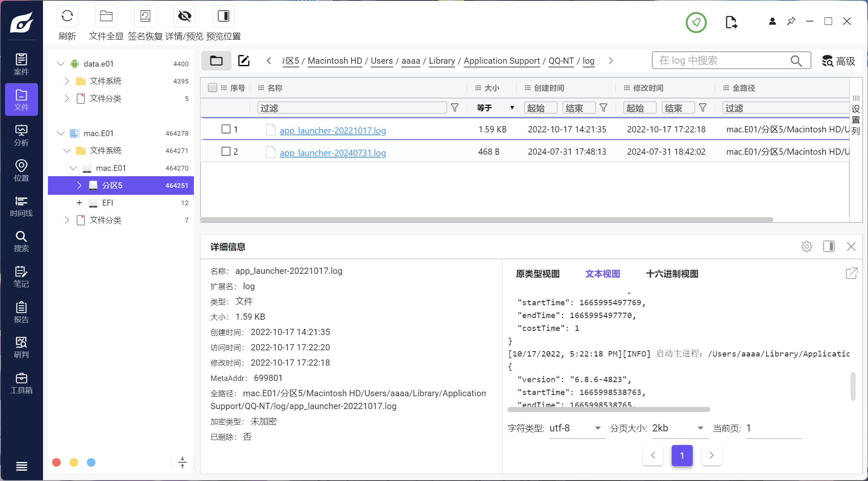Expand the 分区5 partition node
The image size is (868, 481).
tap(79, 185)
